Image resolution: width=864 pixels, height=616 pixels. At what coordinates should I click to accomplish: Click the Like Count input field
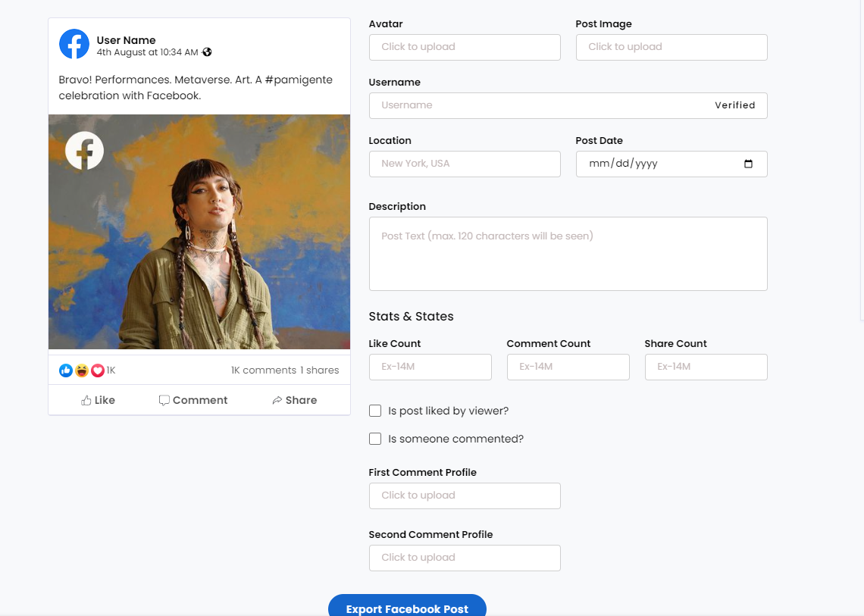[430, 367]
